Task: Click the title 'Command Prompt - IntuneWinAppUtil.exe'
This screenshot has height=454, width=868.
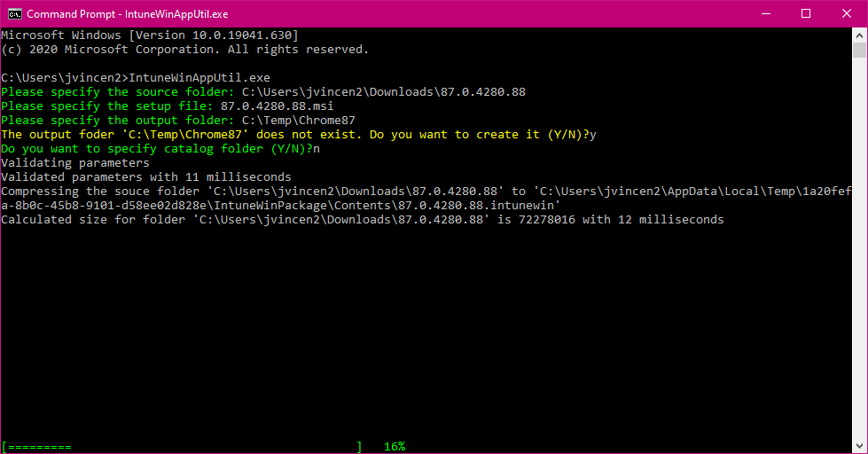Action: click(x=128, y=14)
